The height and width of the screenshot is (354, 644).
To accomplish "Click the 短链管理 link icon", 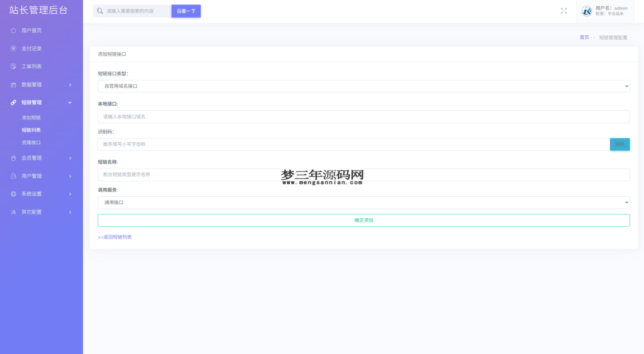I will (x=13, y=102).
